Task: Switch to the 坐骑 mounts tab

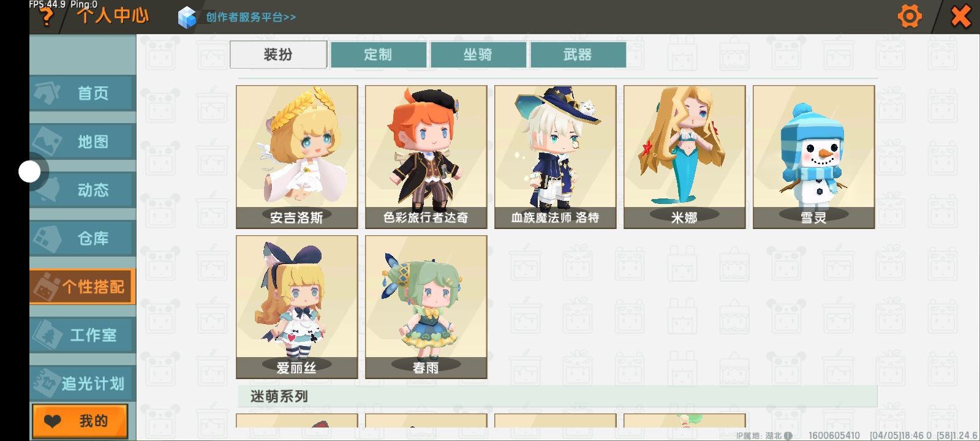Action: [x=478, y=55]
